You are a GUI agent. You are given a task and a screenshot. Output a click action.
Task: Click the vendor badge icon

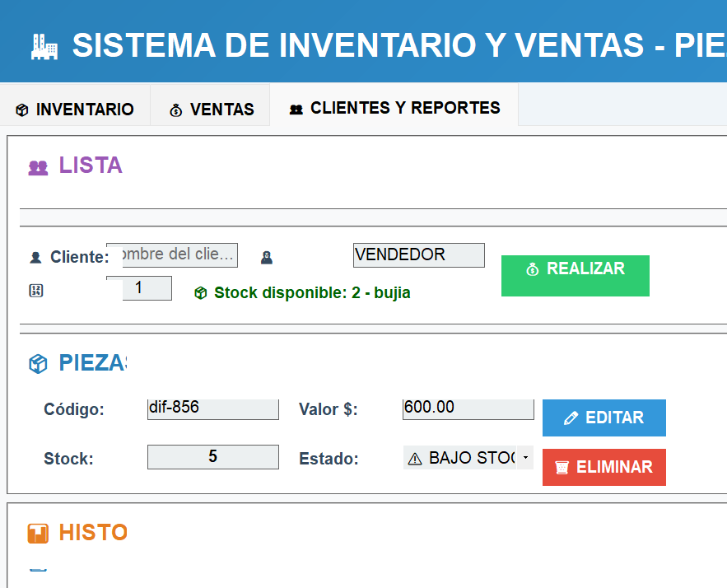266,258
